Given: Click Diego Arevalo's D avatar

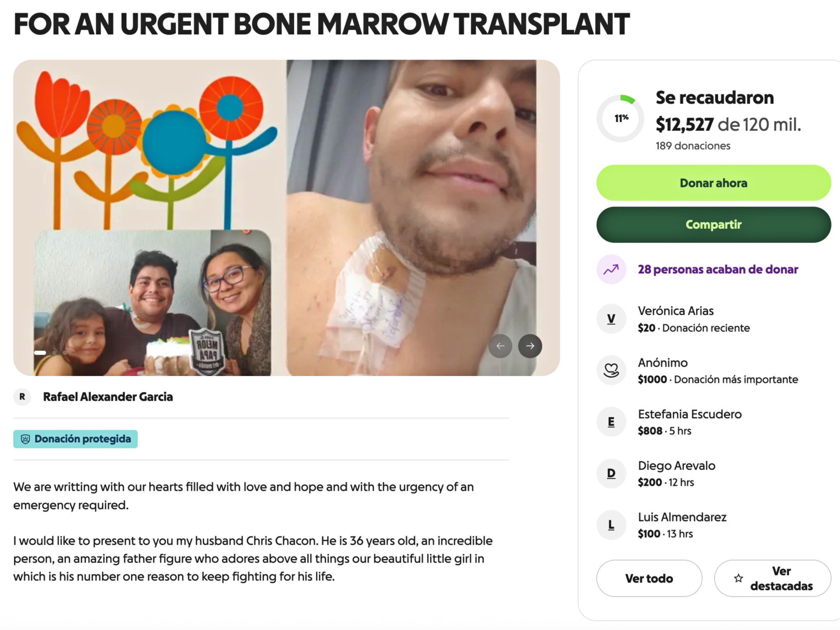Looking at the screenshot, I should [x=611, y=473].
